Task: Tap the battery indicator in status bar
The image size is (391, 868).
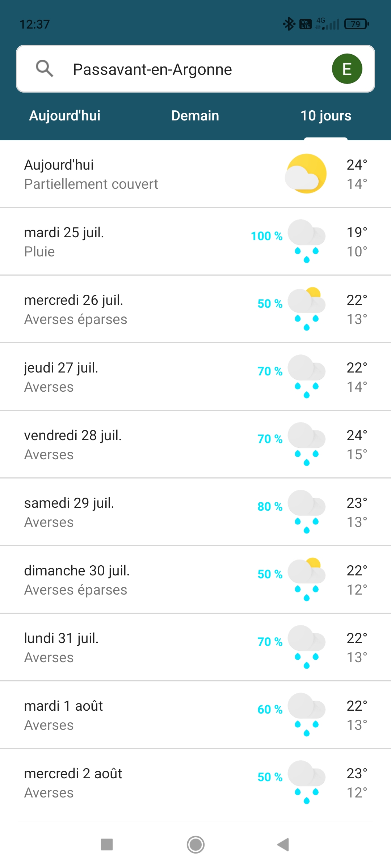Action: coord(357,24)
